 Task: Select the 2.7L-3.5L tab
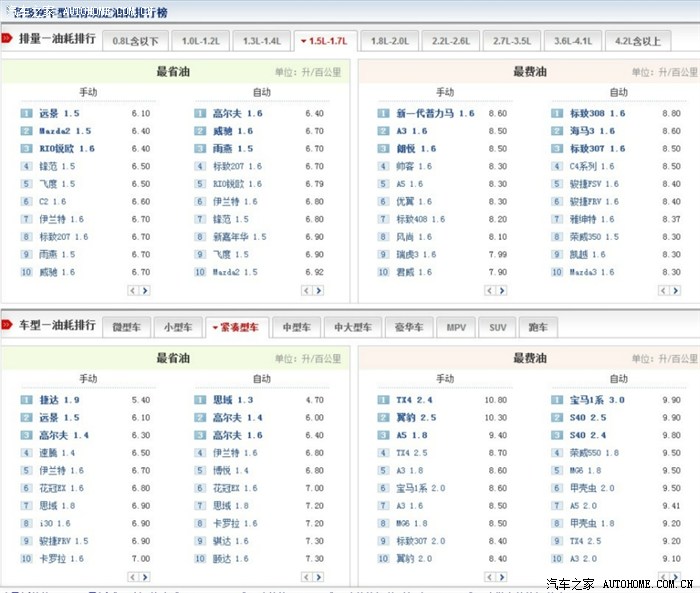pos(512,41)
